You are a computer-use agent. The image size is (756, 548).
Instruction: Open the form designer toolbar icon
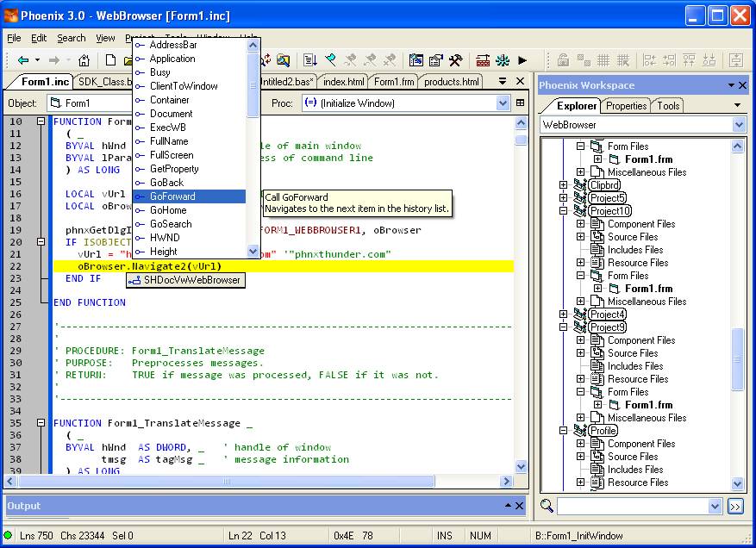pos(415,60)
